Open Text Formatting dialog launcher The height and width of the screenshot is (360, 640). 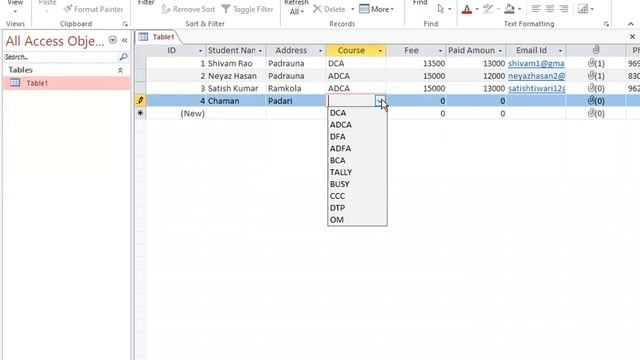tap(606, 24)
